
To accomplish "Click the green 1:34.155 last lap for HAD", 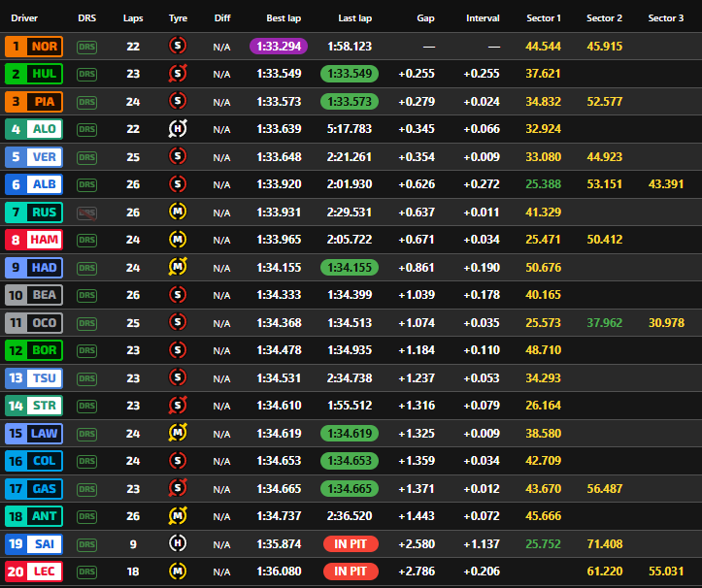I will [x=351, y=268].
